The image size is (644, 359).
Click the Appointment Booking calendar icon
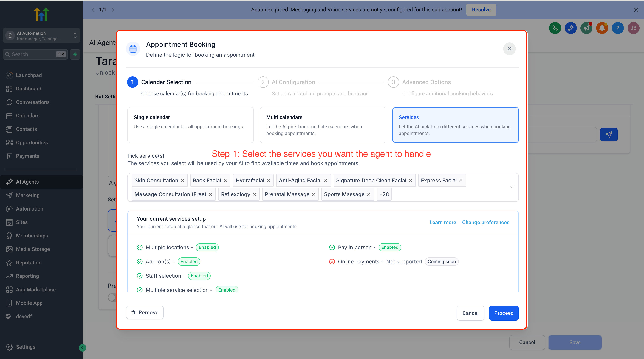[x=133, y=49]
